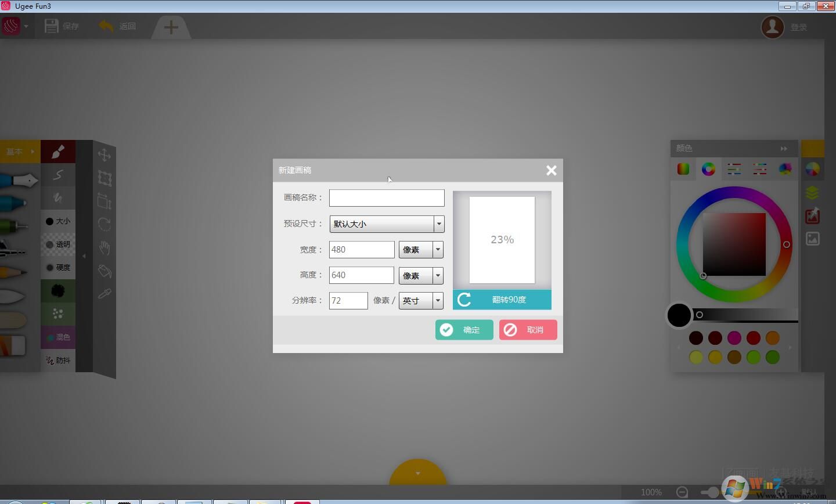The width and height of the screenshot is (836, 504).
Task: Choose the black splatter brush-tip shape
Action: pos(58,291)
